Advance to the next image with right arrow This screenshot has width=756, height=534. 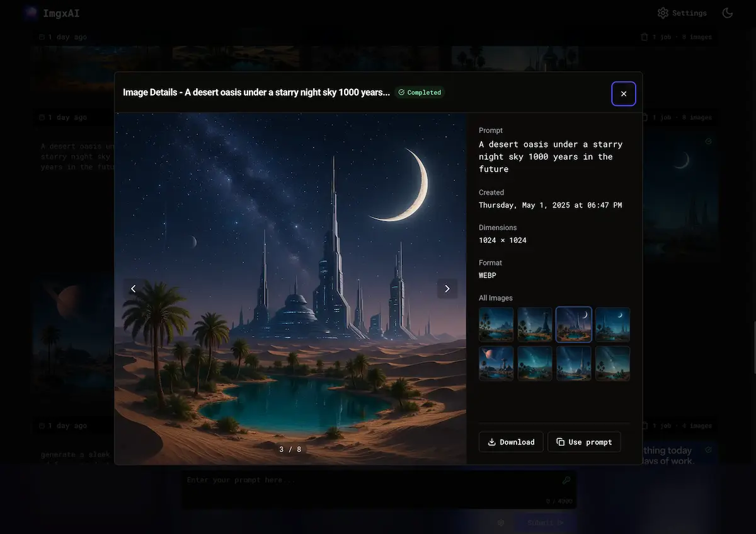(x=447, y=289)
